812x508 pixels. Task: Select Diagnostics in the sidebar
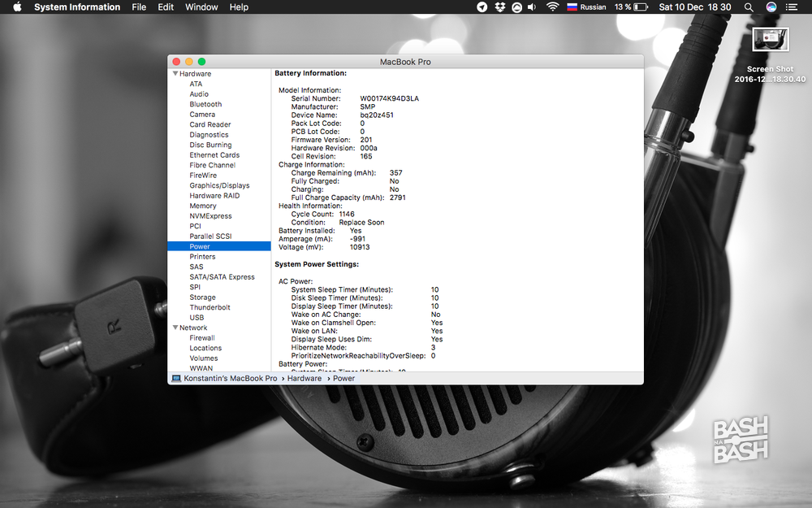pyautogui.click(x=209, y=135)
